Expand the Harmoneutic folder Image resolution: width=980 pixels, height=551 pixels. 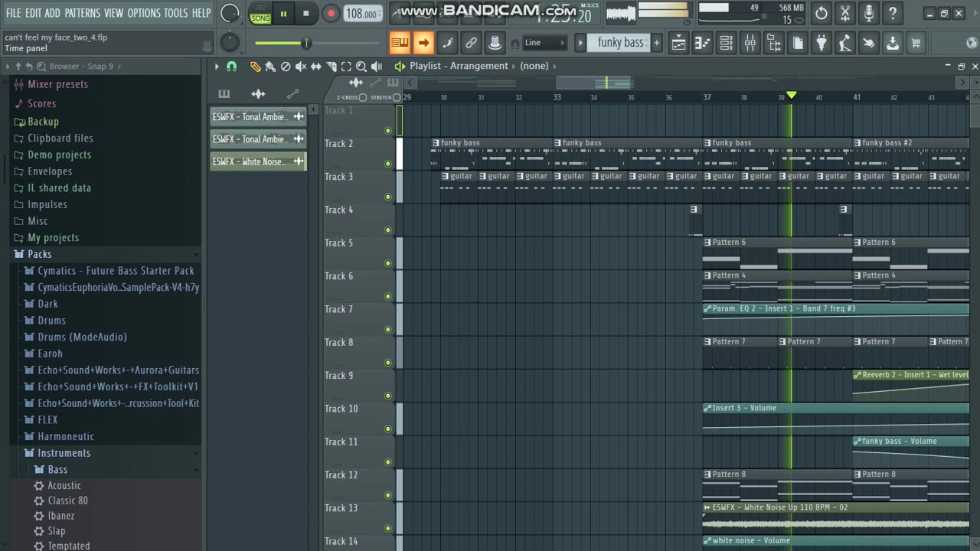(x=66, y=436)
